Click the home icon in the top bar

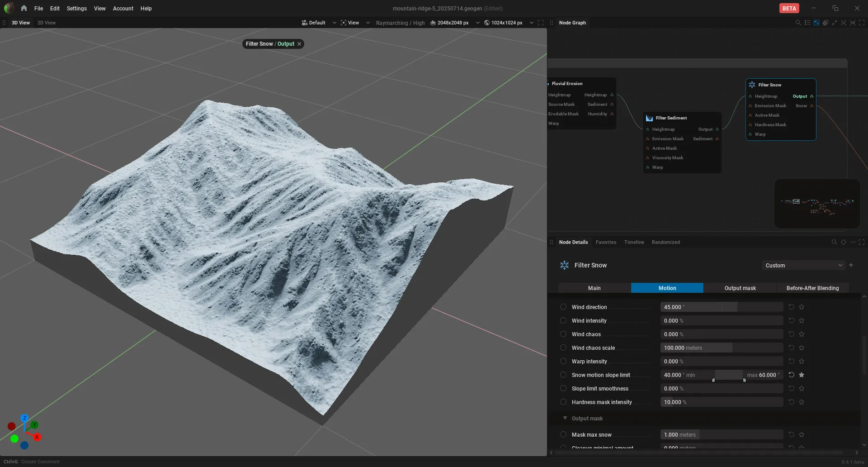click(24, 8)
